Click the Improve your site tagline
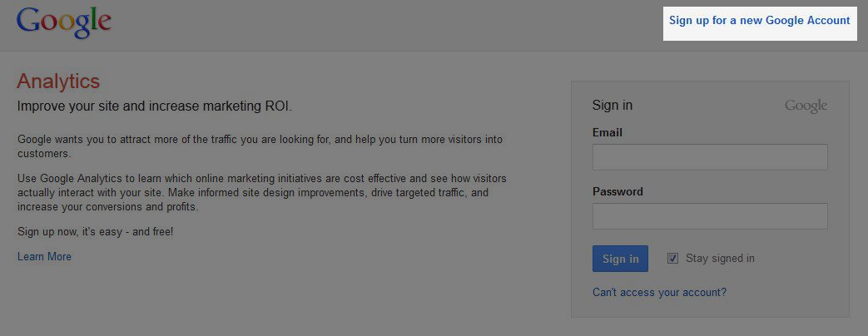The height and width of the screenshot is (336, 868). (154, 106)
